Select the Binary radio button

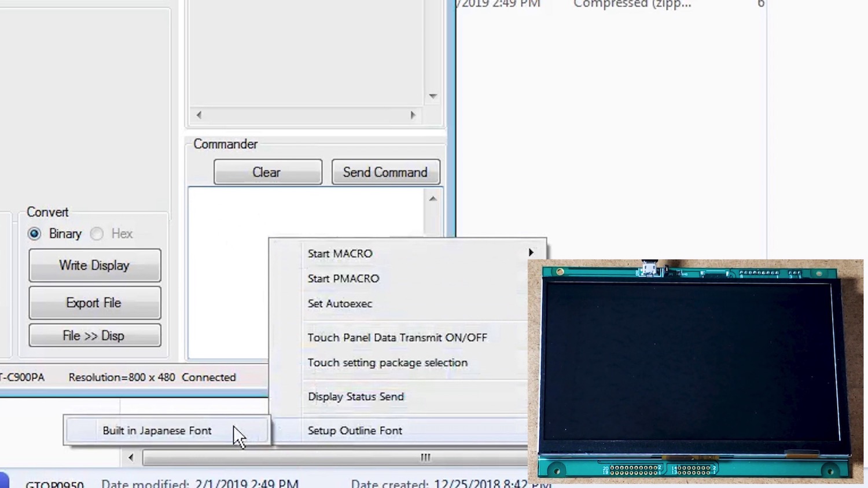point(35,234)
